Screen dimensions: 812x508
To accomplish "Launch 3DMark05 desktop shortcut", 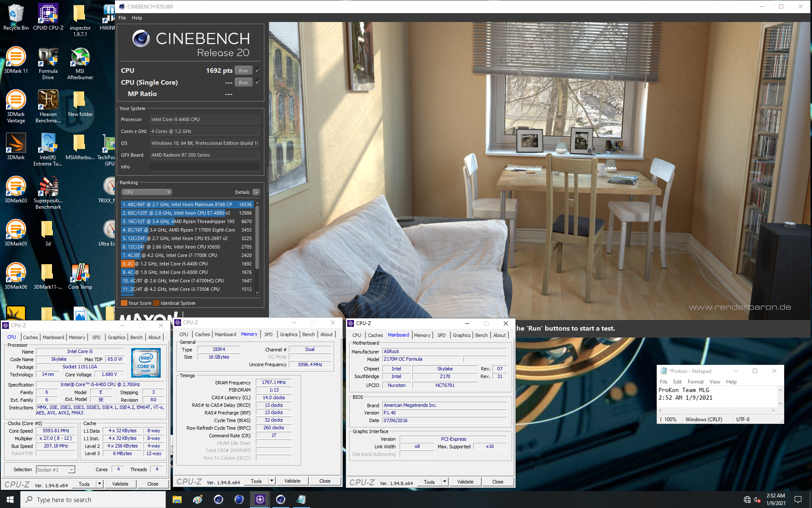I will (x=16, y=233).
